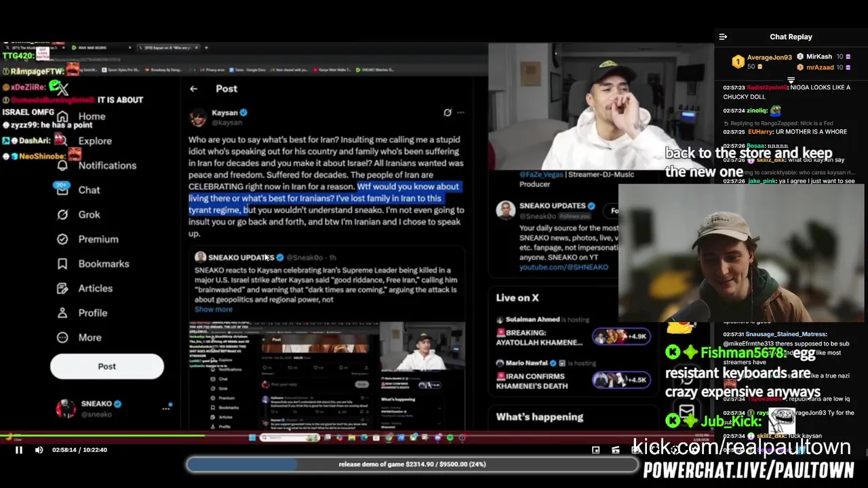Click EUHarry username in chat replay
Screen dimensions: 868x488
click(760, 132)
